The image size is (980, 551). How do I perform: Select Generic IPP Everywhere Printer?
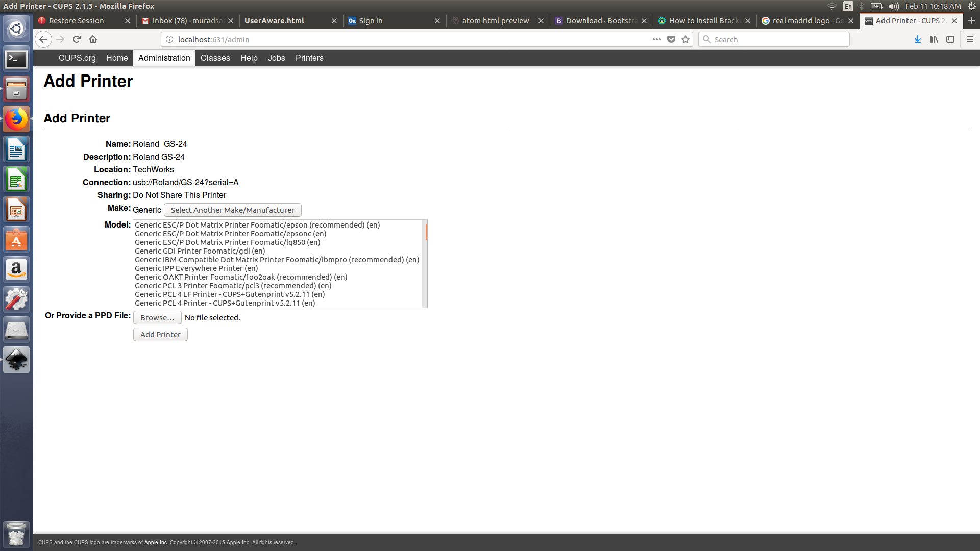[279, 268]
